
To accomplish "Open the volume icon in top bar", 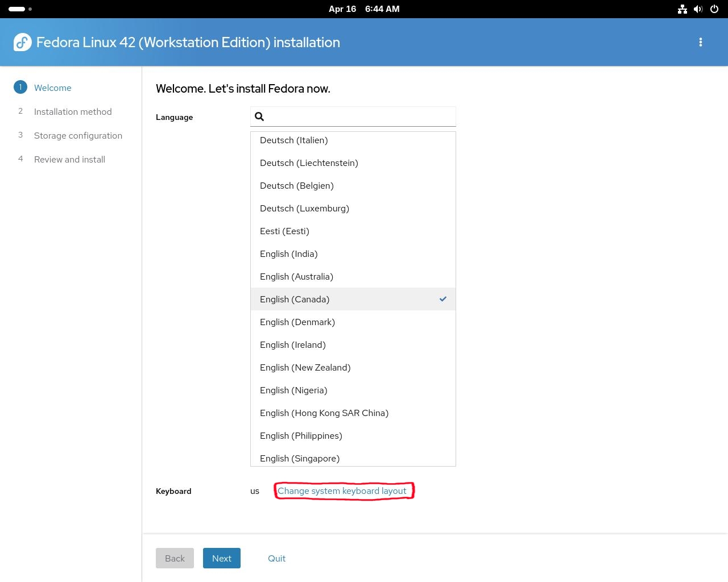I will pos(698,9).
